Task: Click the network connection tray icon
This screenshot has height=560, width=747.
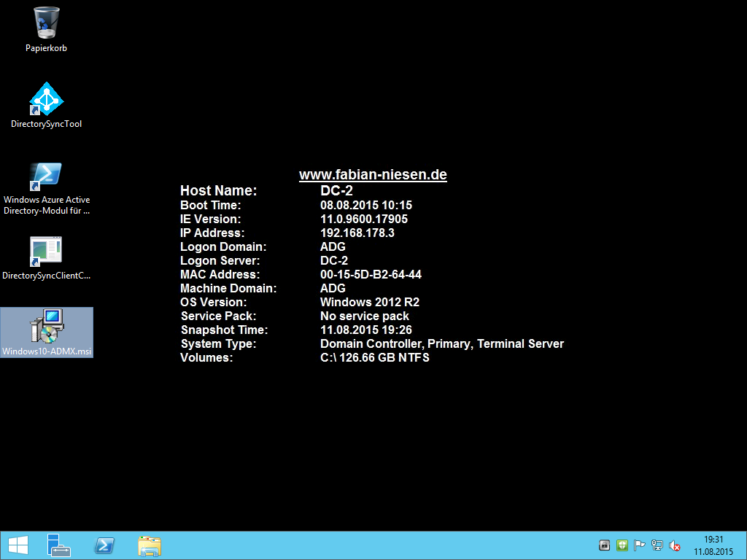Action: point(657,545)
